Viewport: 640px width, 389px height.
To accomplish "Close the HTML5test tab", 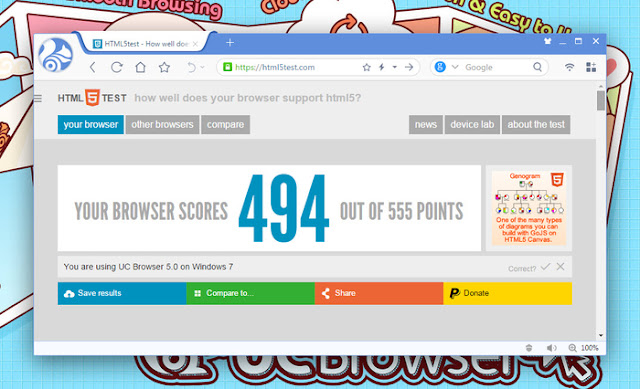I will [195, 44].
